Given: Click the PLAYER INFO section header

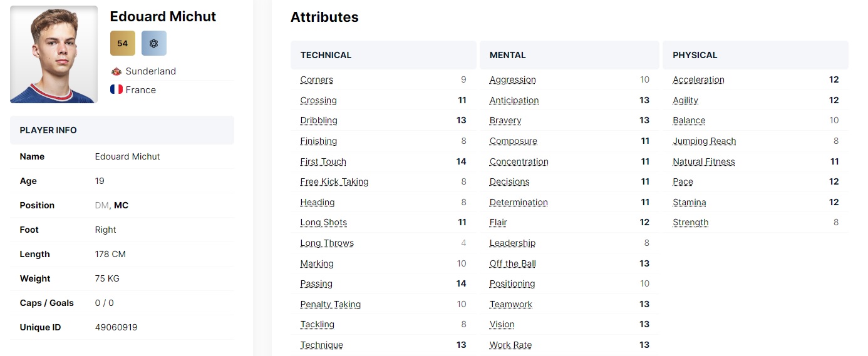Looking at the screenshot, I should [x=122, y=130].
